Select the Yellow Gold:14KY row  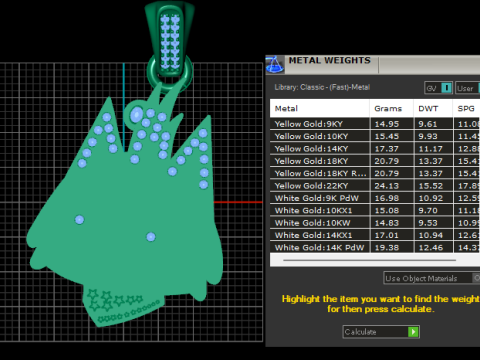(x=375, y=149)
